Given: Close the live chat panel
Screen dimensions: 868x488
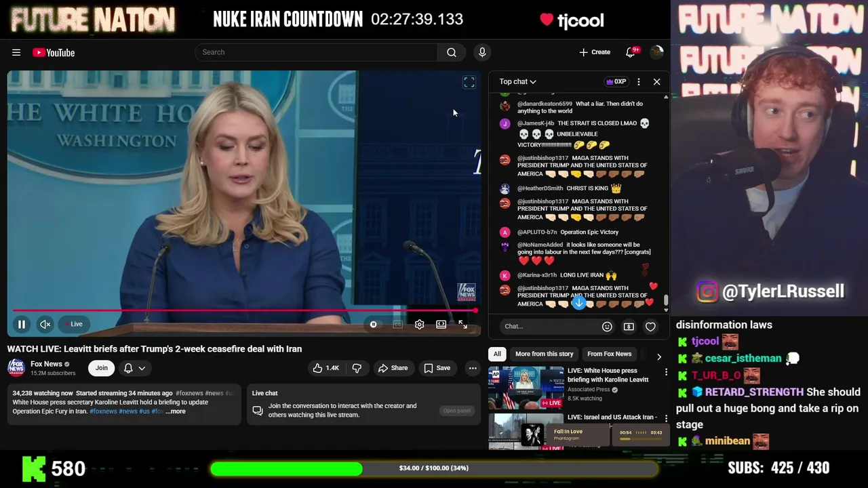Looking at the screenshot, I should [x=656, y=81].
